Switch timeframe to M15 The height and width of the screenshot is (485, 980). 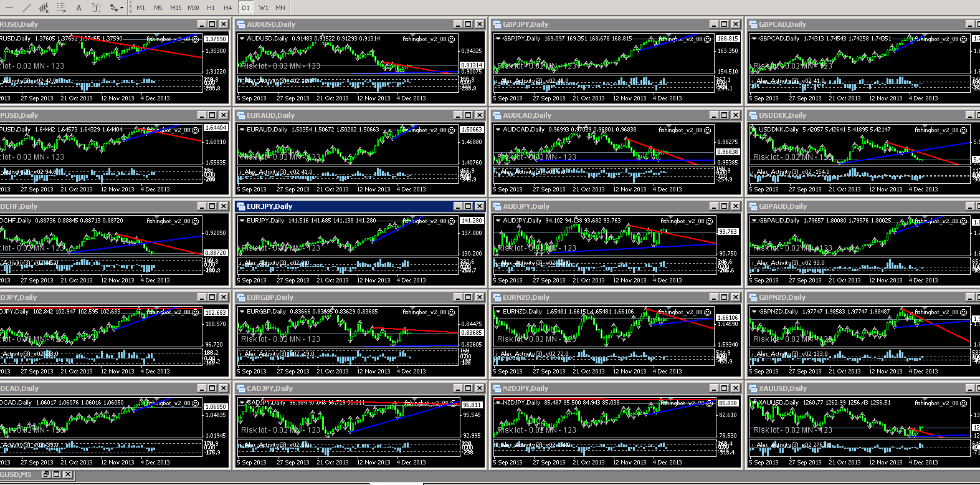coord(176,7)
